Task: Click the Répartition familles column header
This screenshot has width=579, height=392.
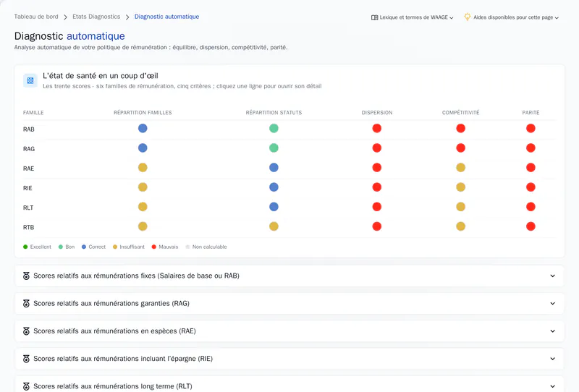Action: (x=143, y=113)
